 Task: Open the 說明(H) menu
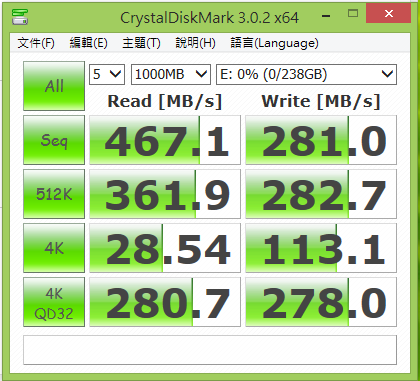click(195, 43)
